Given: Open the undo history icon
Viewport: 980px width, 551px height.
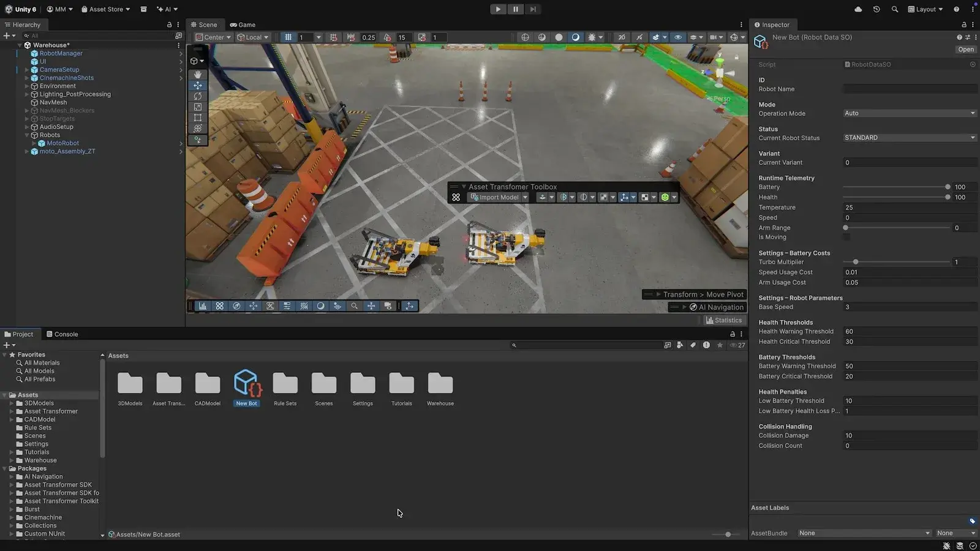Looking at the screenshot, I should [x=876, y=9].
